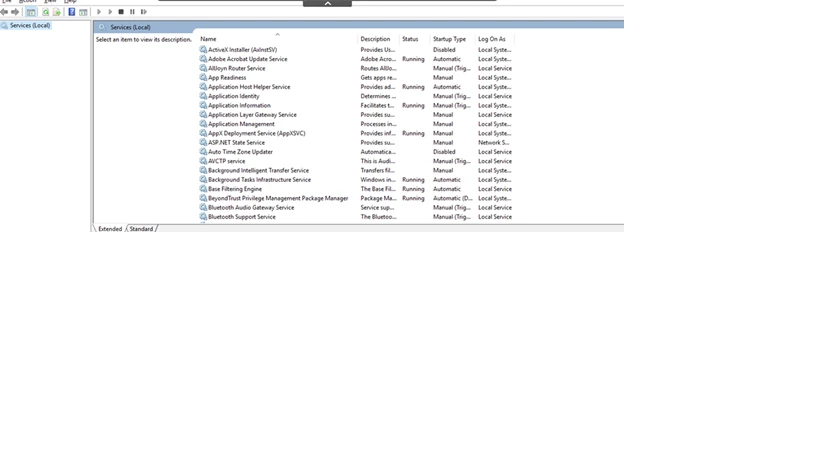This screenshot has height=460, width=819.
Task: Open Help with the blue question mark icon
Action: [72, 11]
